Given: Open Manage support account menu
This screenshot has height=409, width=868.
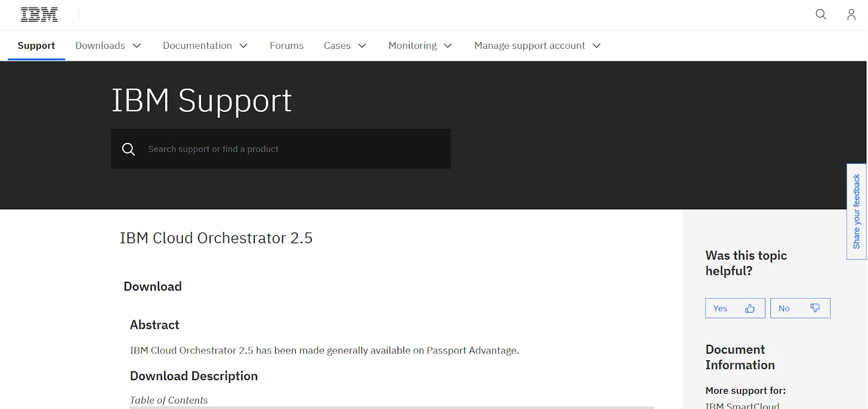Looking at the screenshot, I should [x=538, y=46].
